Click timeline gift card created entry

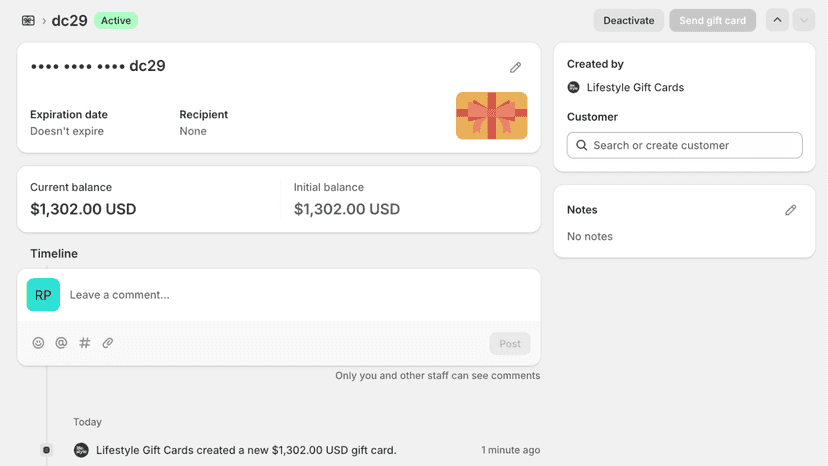coord(246,450)
